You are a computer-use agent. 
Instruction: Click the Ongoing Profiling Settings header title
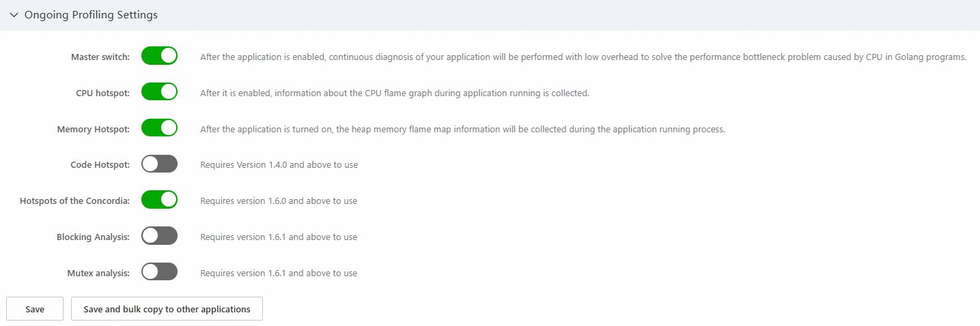[x=91, y=15]
